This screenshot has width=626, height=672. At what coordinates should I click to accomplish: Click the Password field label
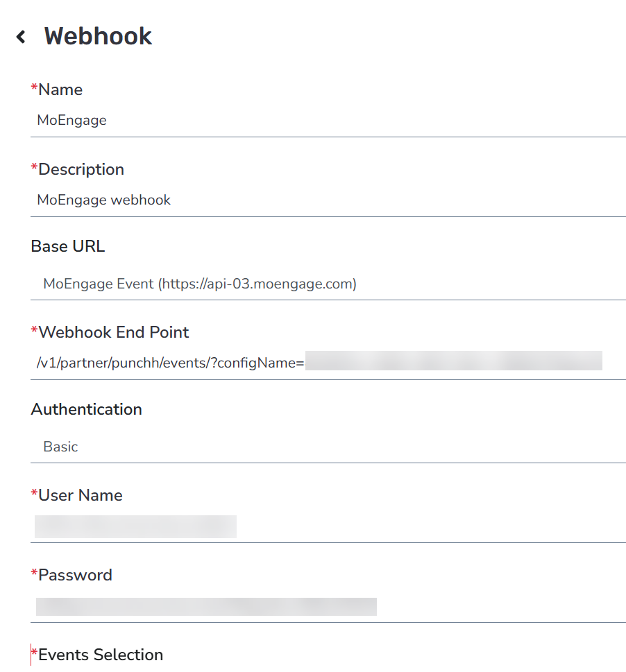75,575
